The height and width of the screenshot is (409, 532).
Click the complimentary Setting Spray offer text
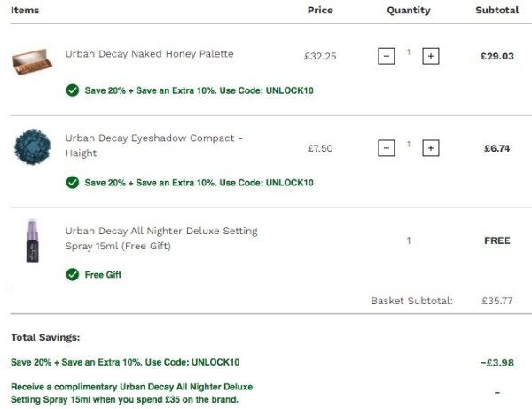[x=131, y=393]
